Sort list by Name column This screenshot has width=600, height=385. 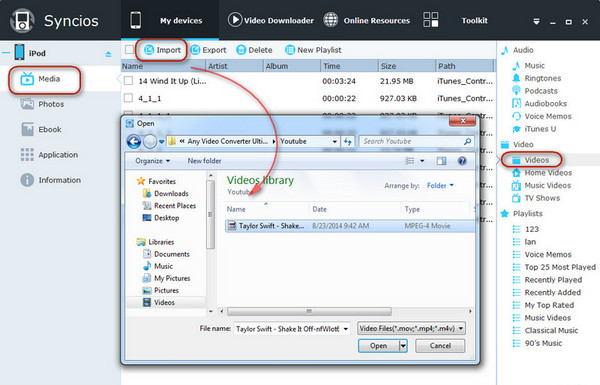click(x=164, y=66)
